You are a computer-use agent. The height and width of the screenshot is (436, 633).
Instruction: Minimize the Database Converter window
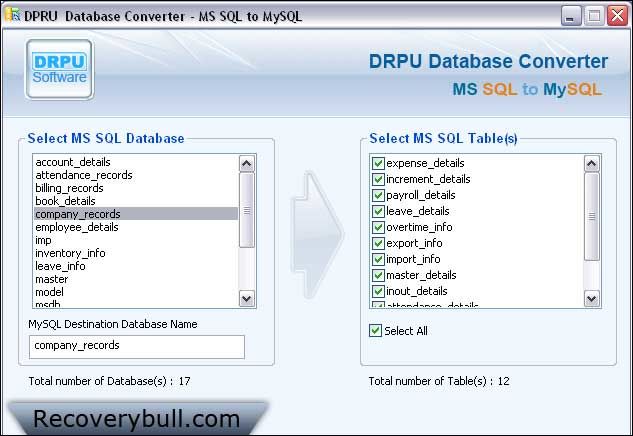(570, 16)
